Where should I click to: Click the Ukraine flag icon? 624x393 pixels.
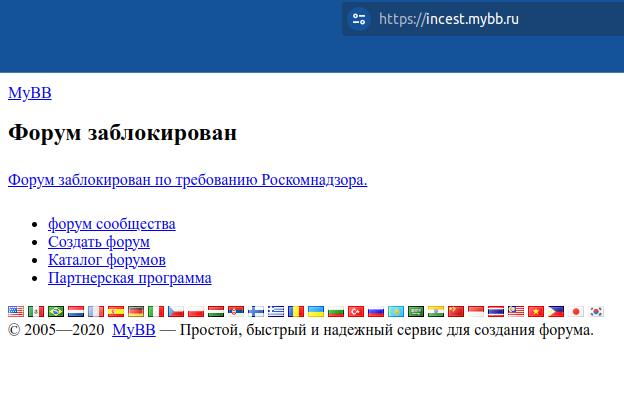pos(316,311)
